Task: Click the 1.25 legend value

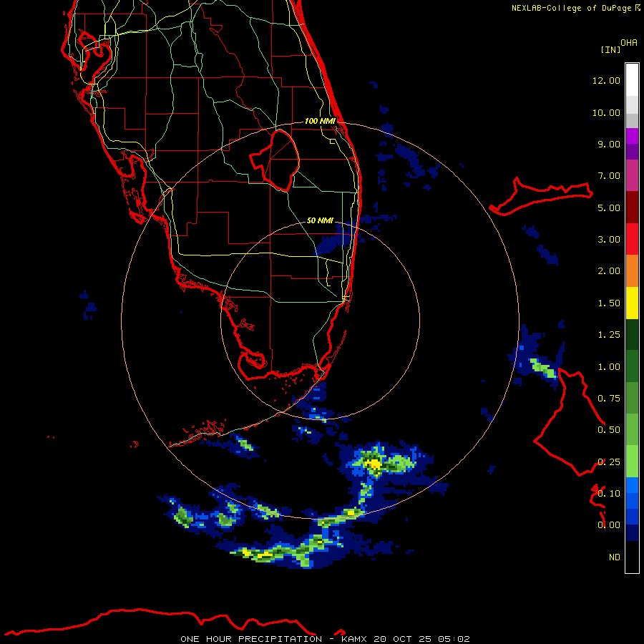Action: 609,335
